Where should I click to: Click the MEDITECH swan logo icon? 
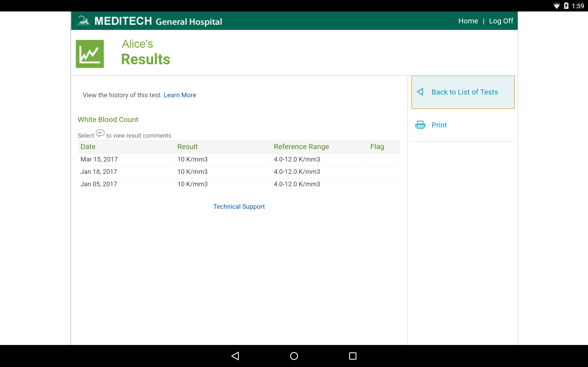pyautogui.click(x=84, y=21)
